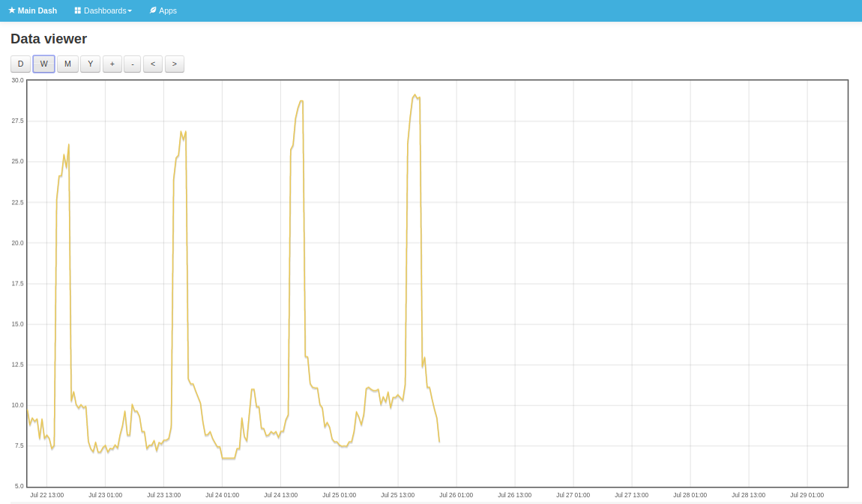Screen dimensions: 862x504
Task: Click the 7.5 y-axis label
Action: coord(19,446)
